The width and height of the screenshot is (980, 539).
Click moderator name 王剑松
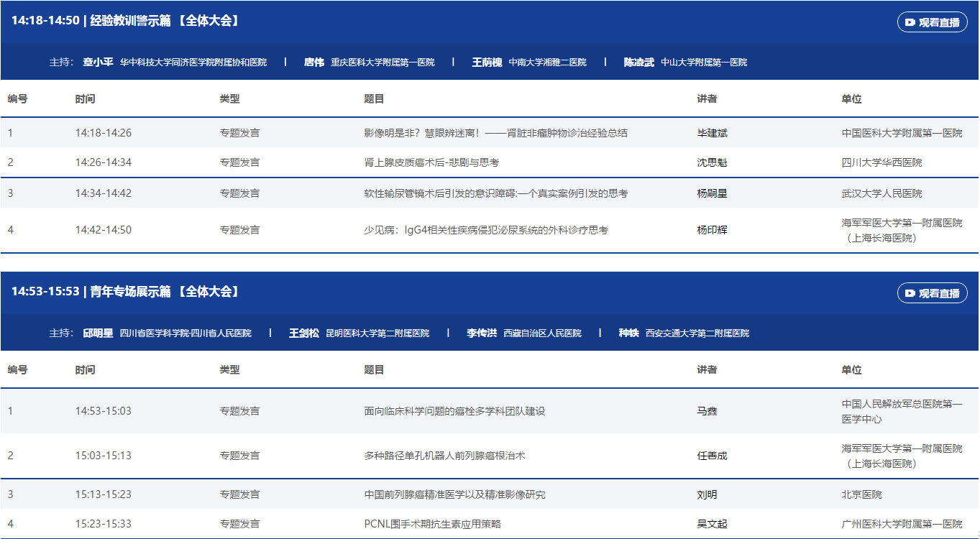[303, 333]
